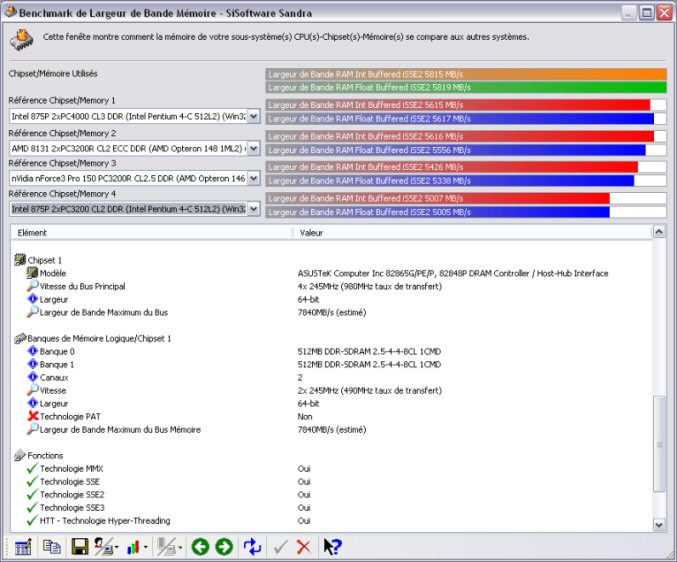This screenshot has width=677, height=562.
Task: Click the green check beside Technologie SSE
Action: tap(32, 481)
